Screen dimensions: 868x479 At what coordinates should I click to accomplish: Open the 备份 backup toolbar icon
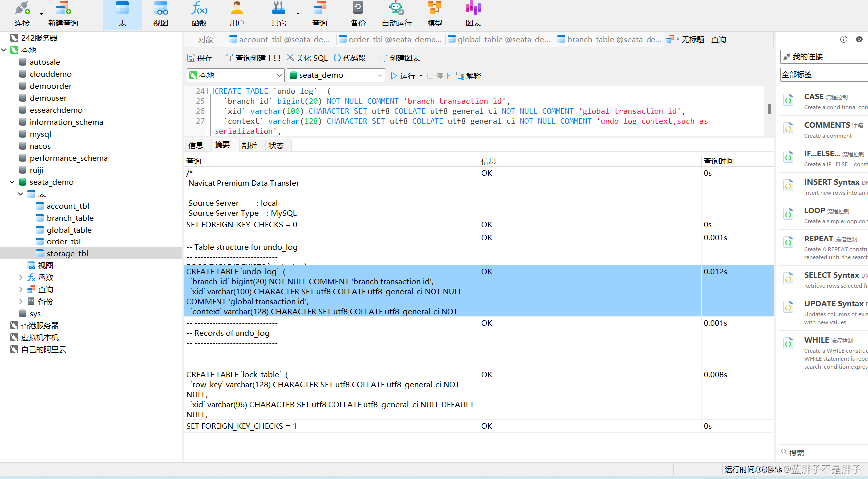point(358,14)
